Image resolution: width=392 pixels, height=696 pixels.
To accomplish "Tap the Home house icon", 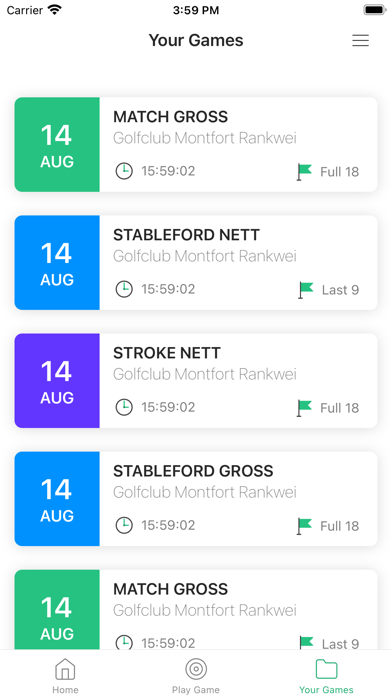I will 65,669.
